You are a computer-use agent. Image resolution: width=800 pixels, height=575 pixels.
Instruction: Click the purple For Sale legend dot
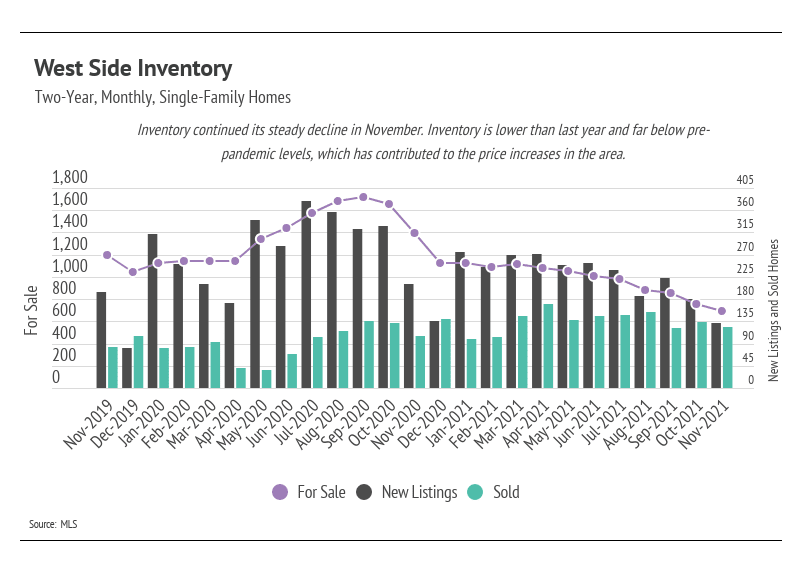(280, 492)
